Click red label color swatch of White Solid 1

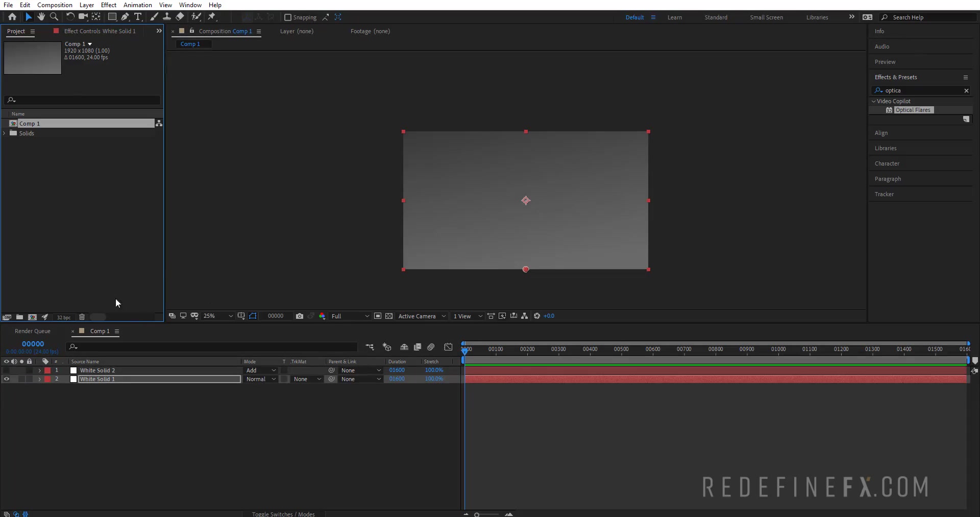[47, 379]
